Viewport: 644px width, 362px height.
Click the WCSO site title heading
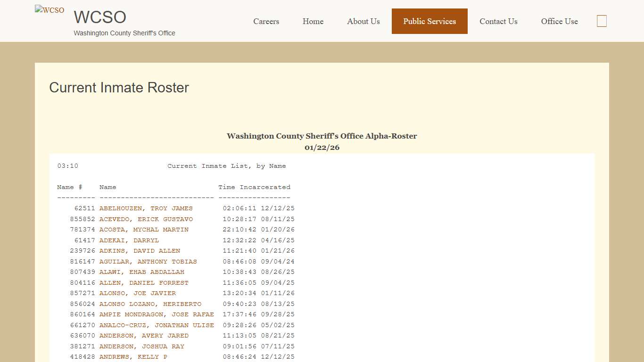click(99, 17)
